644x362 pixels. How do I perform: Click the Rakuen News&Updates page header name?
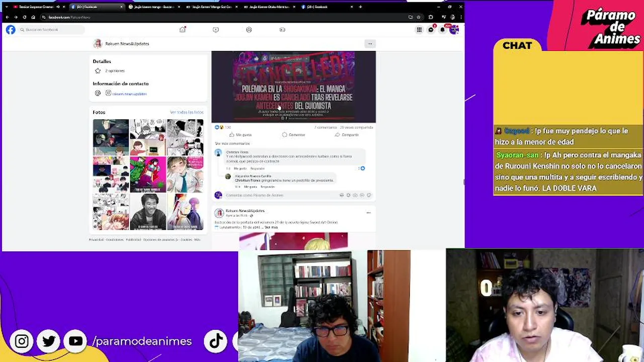point(127,44)
